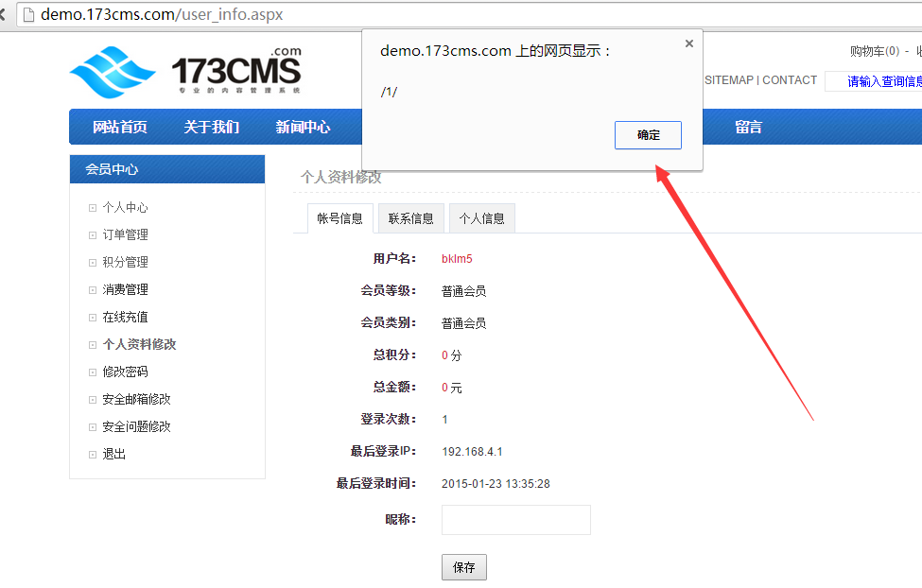Open 订单管理 in the sidebar
This screenshot has width=922, height=588.
125,234
